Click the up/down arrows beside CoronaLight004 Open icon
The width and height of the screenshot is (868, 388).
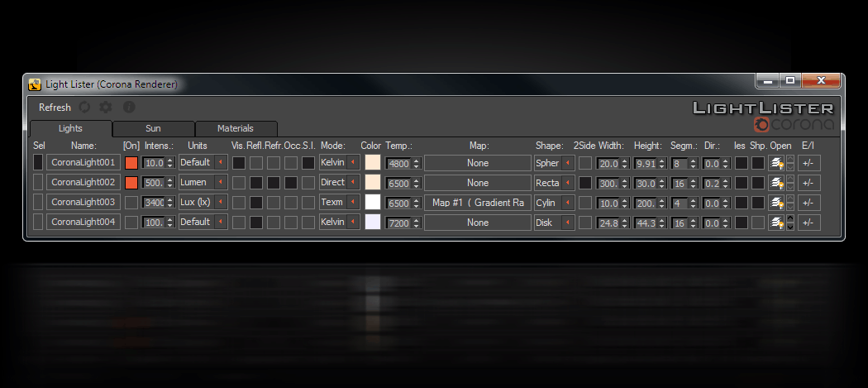(790, 223)
